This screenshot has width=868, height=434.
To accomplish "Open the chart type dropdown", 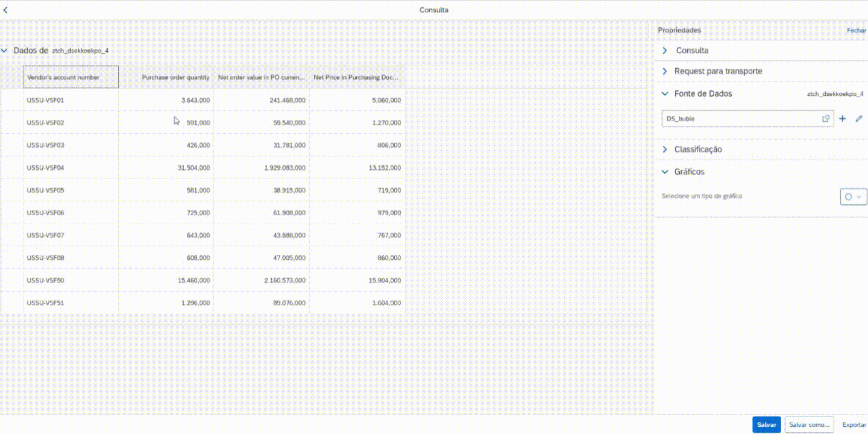I will click(x=853, y=197).
